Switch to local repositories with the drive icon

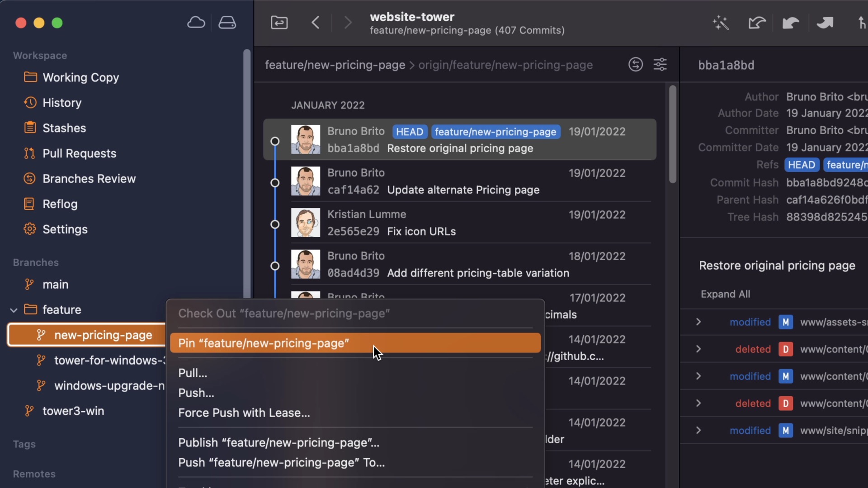coord(227,22)
